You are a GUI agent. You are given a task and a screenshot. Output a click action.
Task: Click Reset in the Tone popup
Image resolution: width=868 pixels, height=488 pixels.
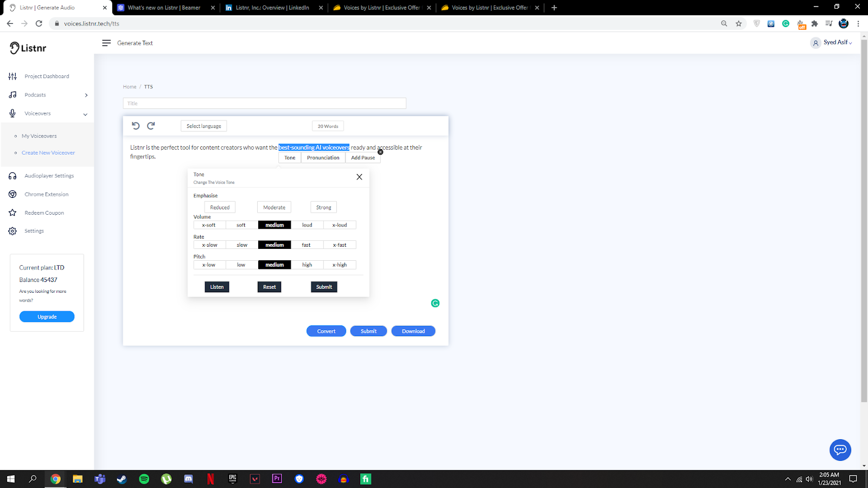tap(270, 287)
